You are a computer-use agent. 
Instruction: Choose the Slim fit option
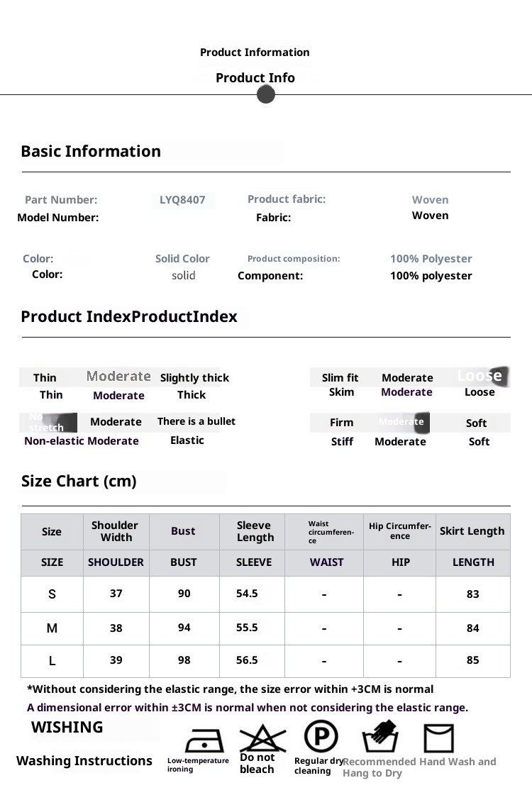[340, 378]
